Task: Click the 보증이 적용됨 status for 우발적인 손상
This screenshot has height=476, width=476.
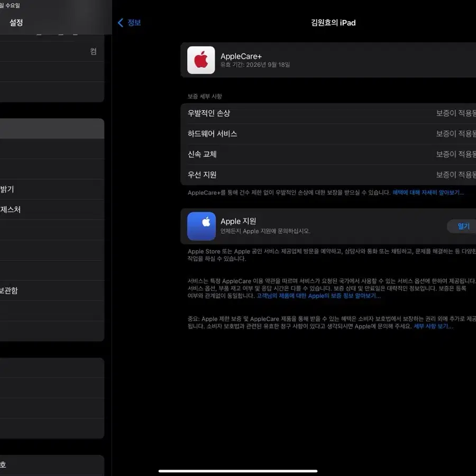Action: pyautogui.click(x=456, y=113)
